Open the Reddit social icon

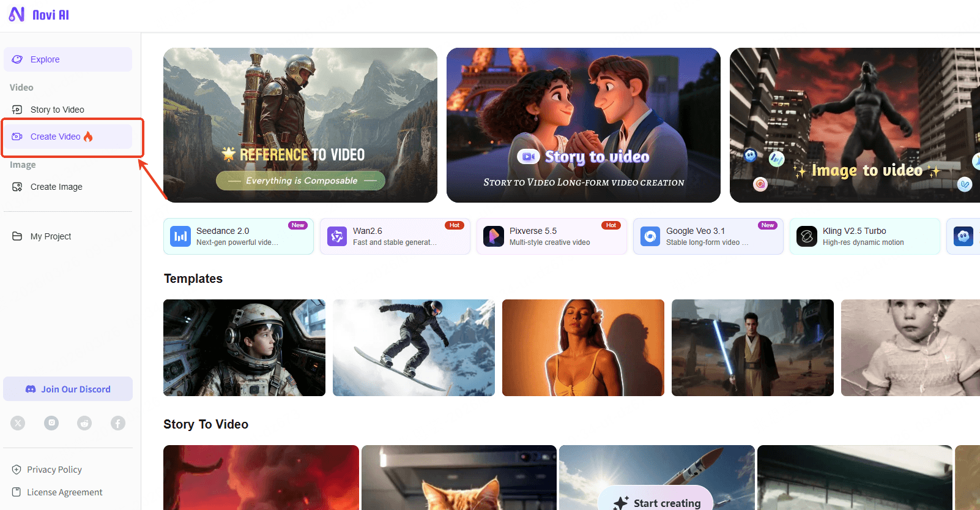84,423
